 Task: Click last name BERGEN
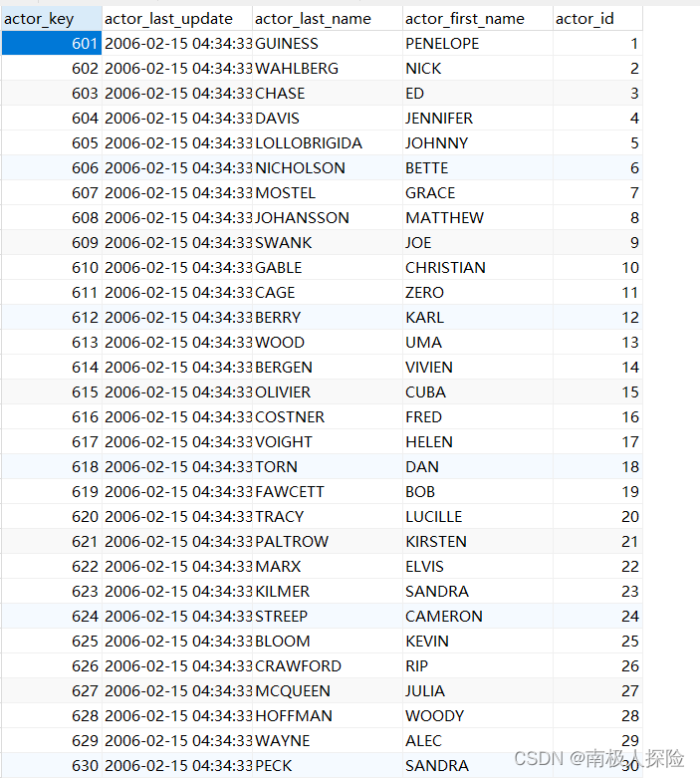point(284,367)
